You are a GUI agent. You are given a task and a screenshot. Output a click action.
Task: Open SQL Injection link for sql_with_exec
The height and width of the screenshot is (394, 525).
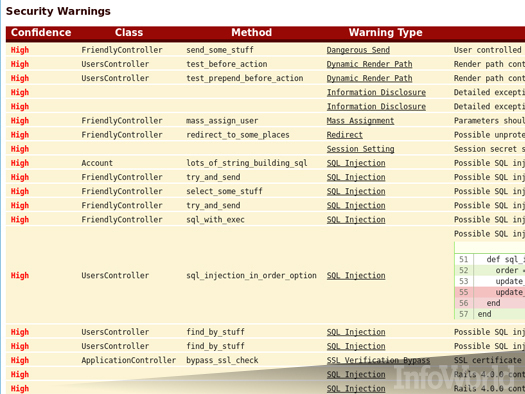click(x=356, y=219)
